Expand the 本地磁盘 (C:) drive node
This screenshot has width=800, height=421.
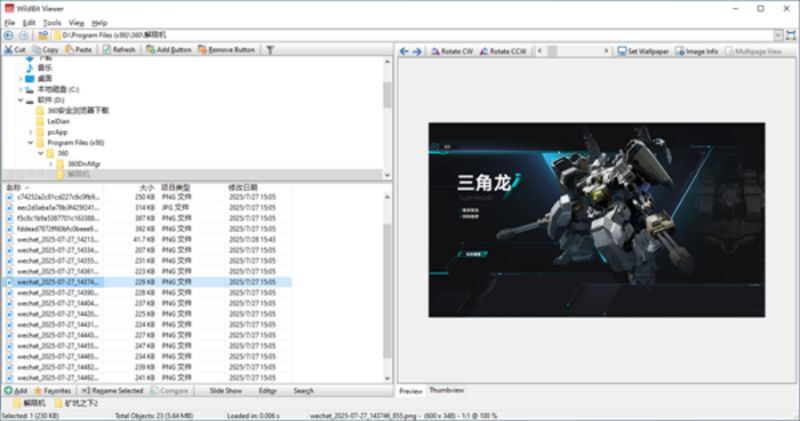20,89
